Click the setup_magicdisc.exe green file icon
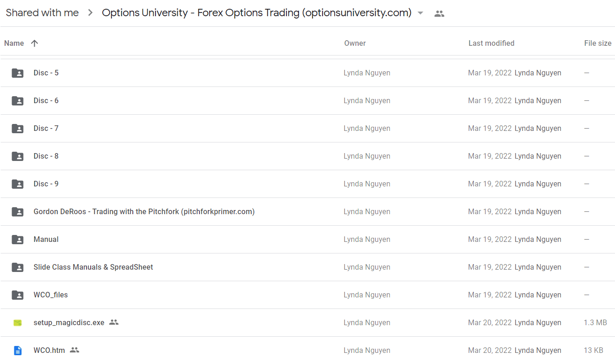The height and width of the screenshot is (364, 615). [18, 322]
